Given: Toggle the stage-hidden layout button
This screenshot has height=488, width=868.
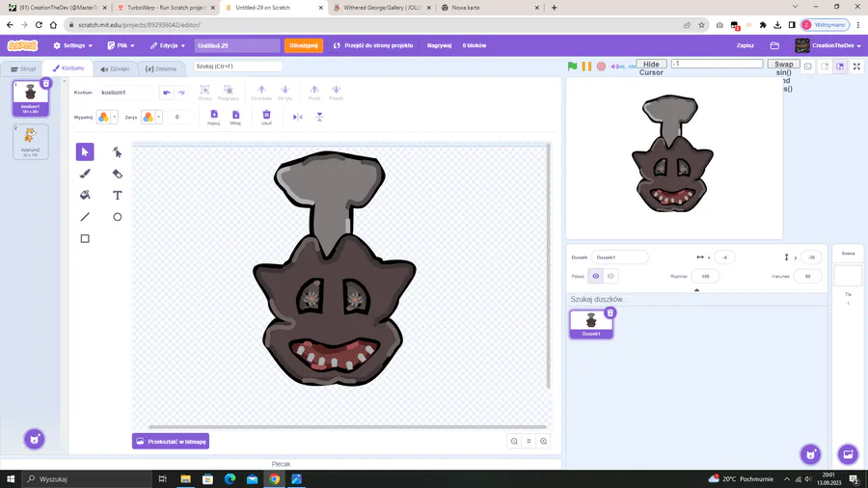Looking at the screenshot, I should pyautogui.click(x=808, y=67).
